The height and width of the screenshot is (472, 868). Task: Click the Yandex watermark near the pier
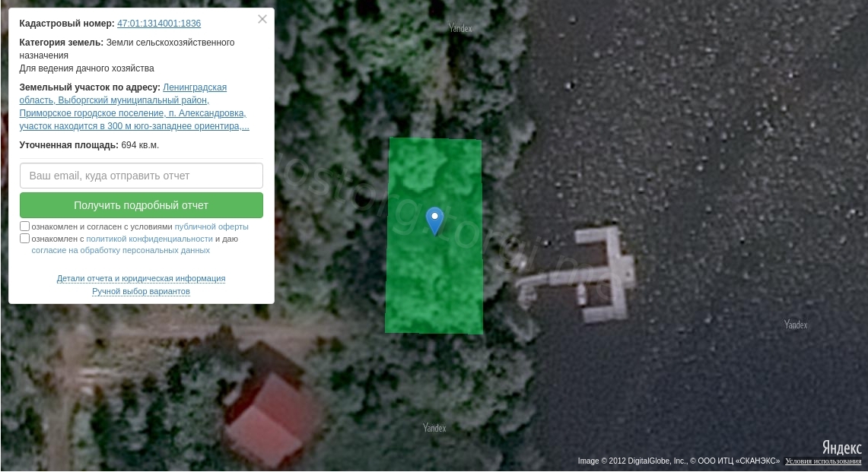point(796,325)
